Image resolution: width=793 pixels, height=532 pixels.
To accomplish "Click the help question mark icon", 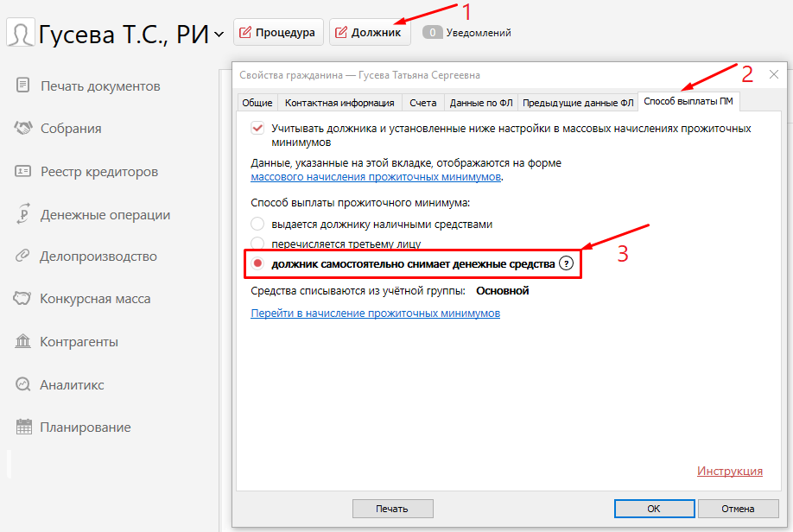I will (566, 264).
